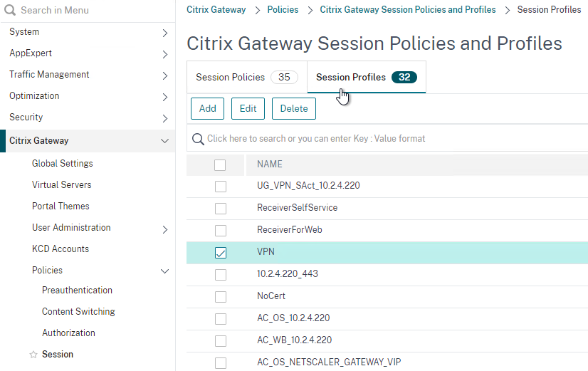Expand the User Administration arrow
The image size is (588, 371).
click(164, 229)
